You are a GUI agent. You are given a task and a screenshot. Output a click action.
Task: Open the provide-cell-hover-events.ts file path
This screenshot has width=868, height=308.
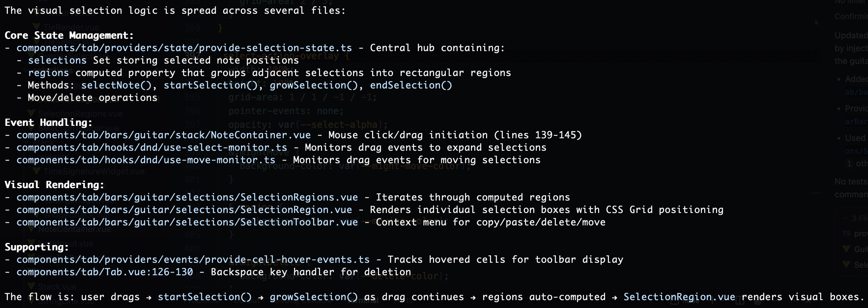coord(193,260)
